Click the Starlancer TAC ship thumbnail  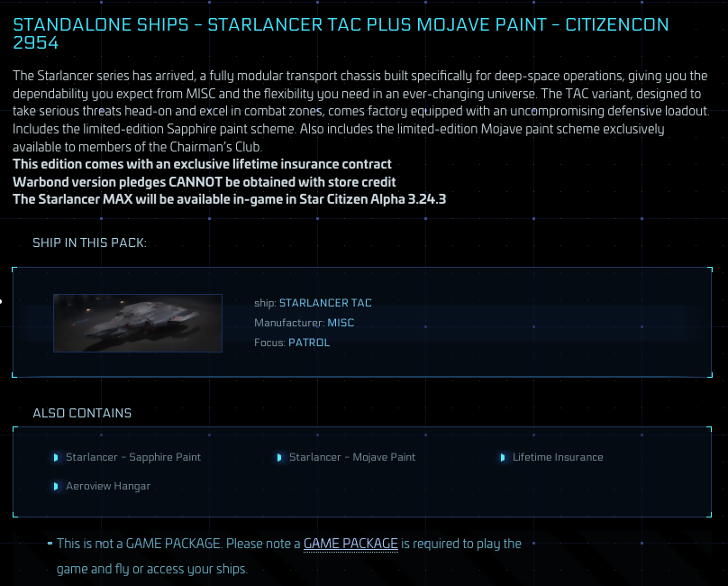138,323
